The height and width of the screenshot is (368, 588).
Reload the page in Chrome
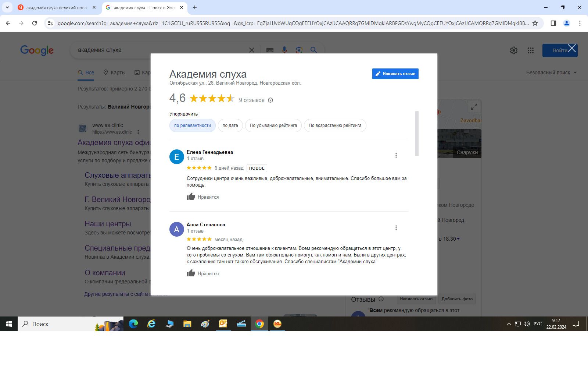pyautogui.click(x=35, y=23)
